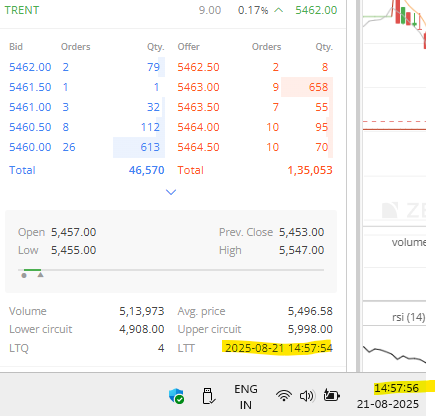Image resolution: width=436 pixels, height=416 pixels.
Task: Select the bid price 5461.00
Action: pyautogui.click(x=30, y=107)
